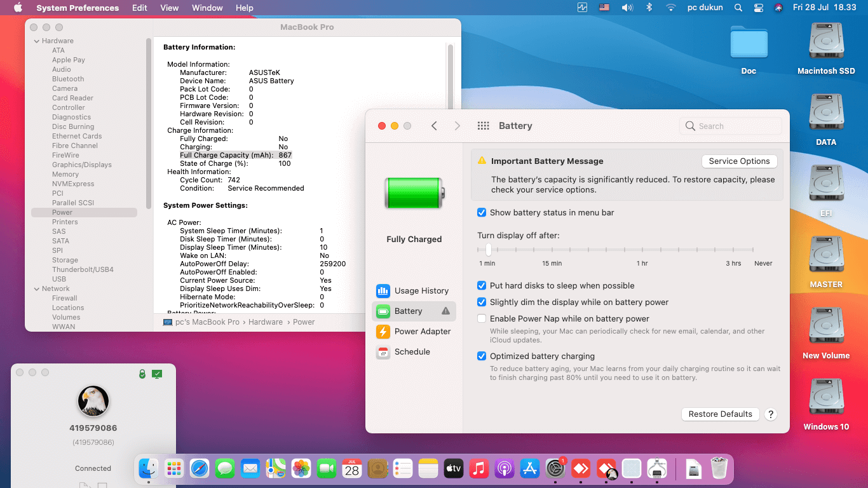Select Battery pane in the sidebar

tap(414, 311)
